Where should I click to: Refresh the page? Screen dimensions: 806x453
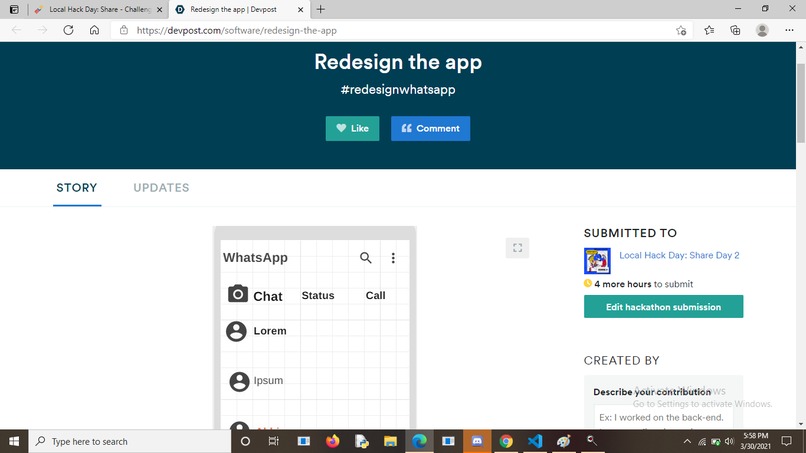(68, 30)
